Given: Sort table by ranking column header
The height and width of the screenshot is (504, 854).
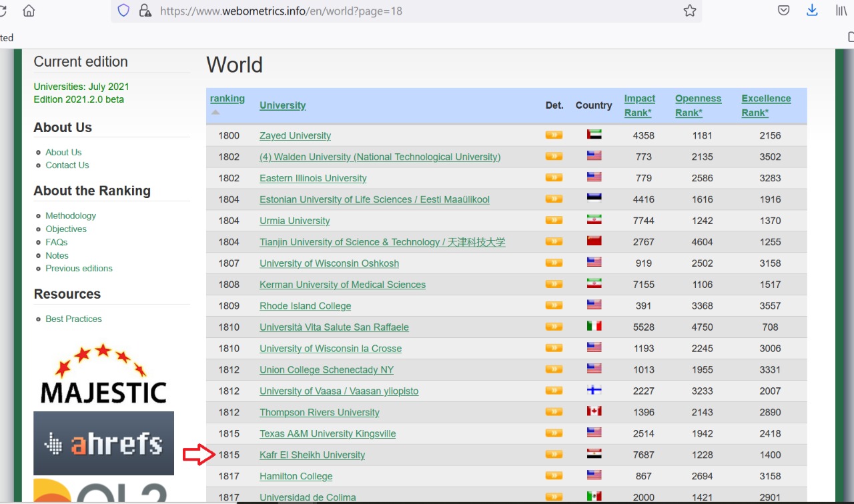Looking at the screenshot, I should 227,99.
